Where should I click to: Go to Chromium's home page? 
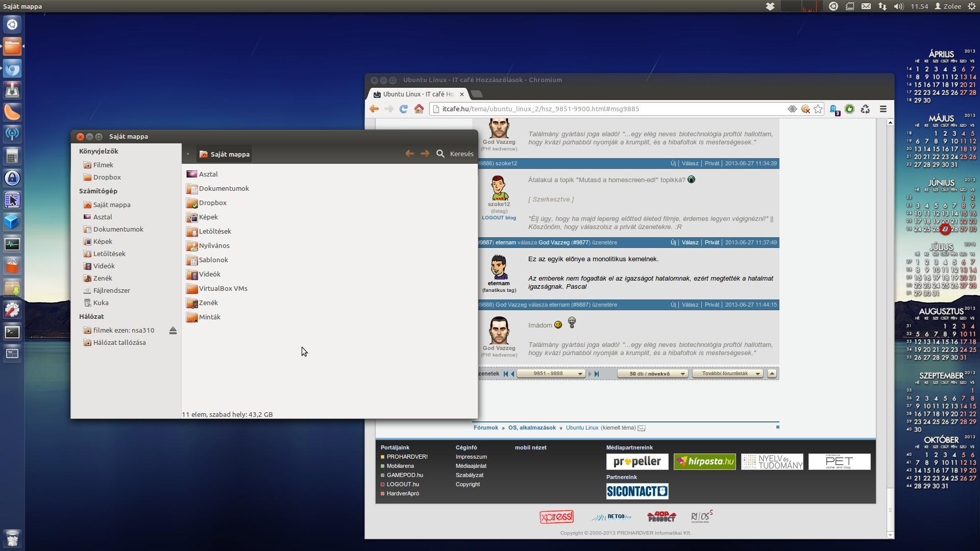pos(419,109)
